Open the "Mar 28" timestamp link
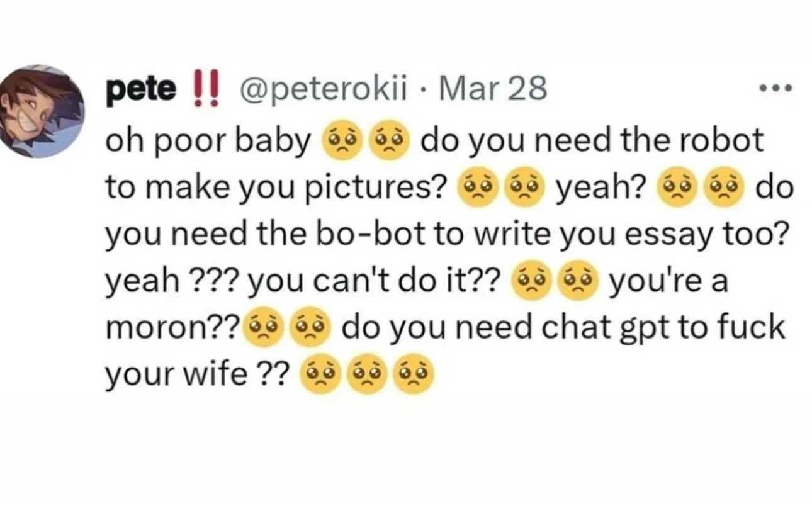 (x=493, y=89)
